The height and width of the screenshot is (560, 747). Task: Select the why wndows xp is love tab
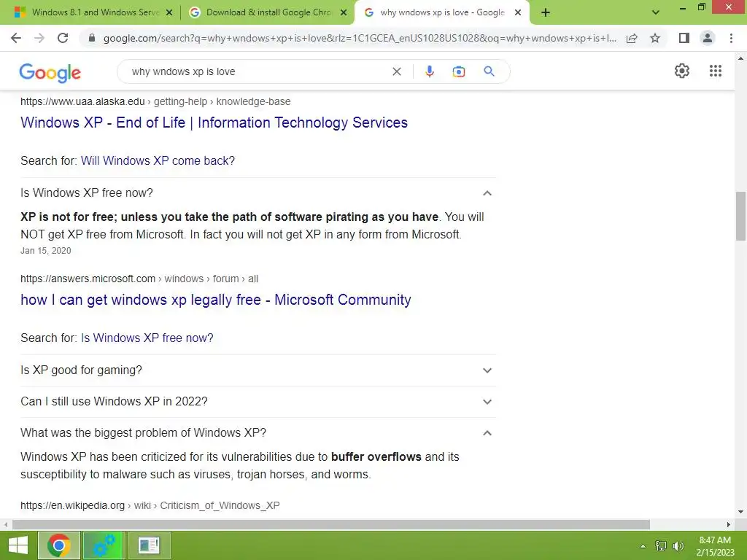coord(441,12)
